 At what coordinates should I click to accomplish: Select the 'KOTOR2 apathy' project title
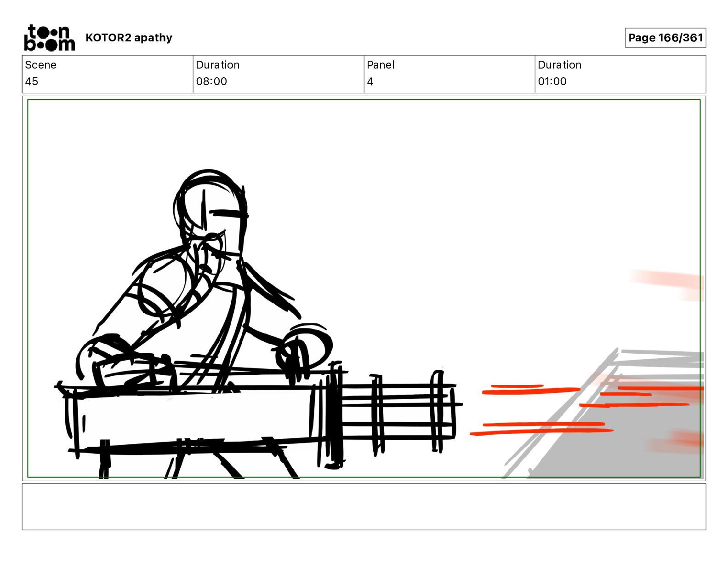pyautogui.click(x=129, y=38)
